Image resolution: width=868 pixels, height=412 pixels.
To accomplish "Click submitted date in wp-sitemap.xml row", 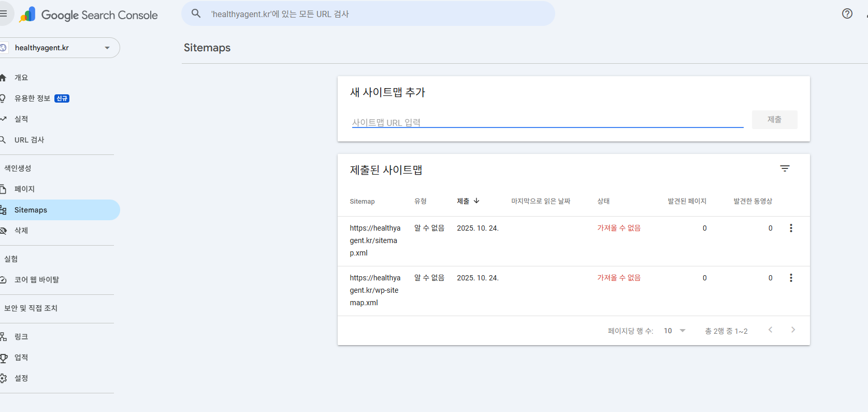I will pos(478,278).
